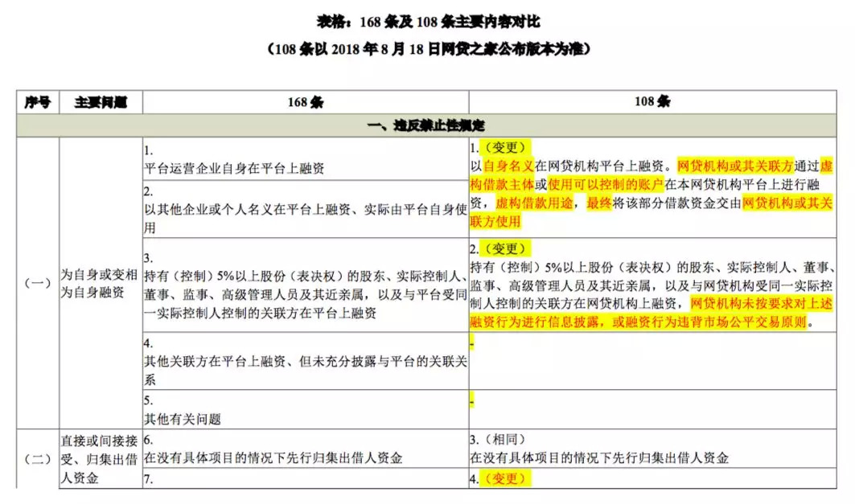
Task: Click the '4.（变更）' label at bottom
Action: tap(500, 479)
